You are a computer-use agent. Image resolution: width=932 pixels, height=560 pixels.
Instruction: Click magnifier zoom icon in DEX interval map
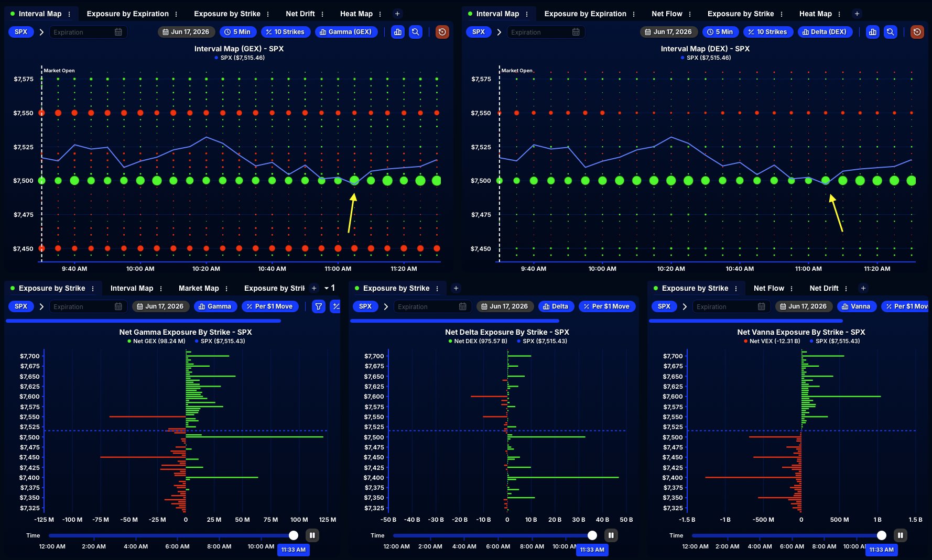891,32
